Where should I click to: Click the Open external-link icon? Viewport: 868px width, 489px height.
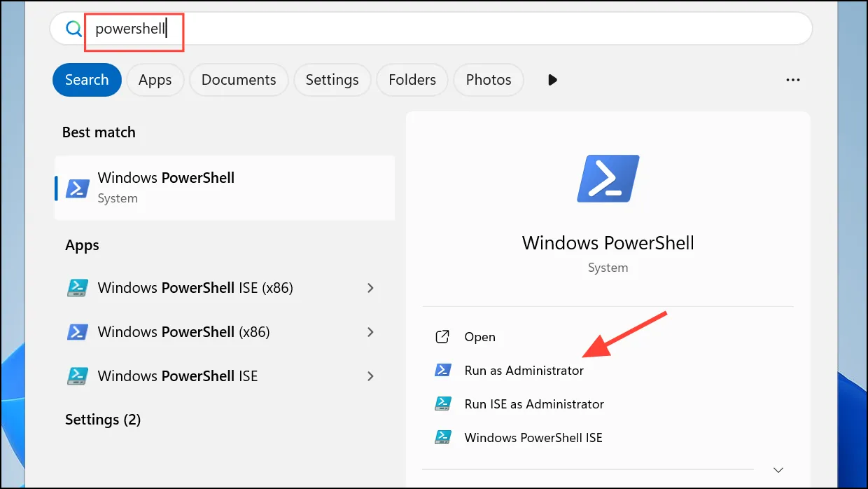pos(442,337)
